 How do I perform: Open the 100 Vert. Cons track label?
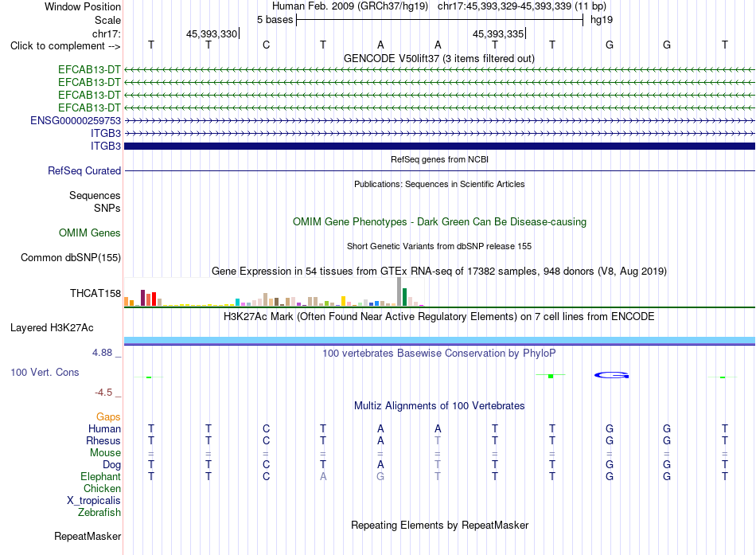click(x=45, y=372)
